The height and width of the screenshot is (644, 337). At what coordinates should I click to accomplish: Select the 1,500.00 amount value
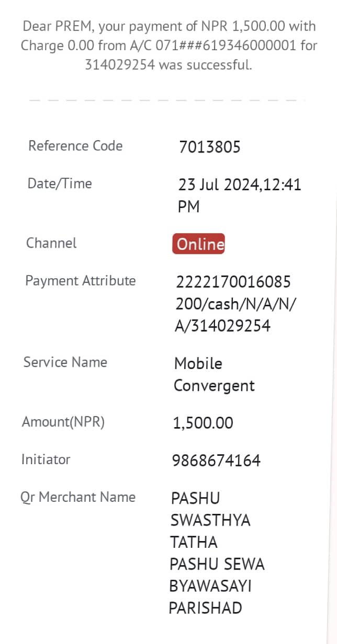pyautogui.click(x=203, y=423)
